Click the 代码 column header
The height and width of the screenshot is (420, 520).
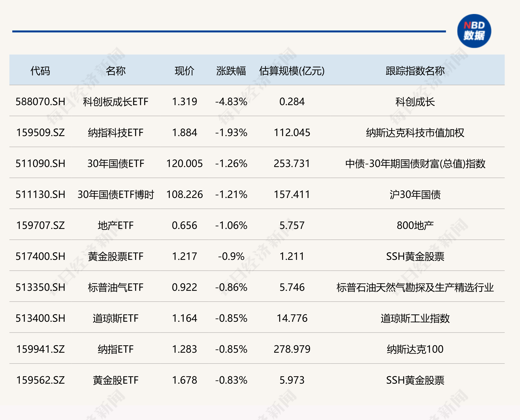pos(40,71)
